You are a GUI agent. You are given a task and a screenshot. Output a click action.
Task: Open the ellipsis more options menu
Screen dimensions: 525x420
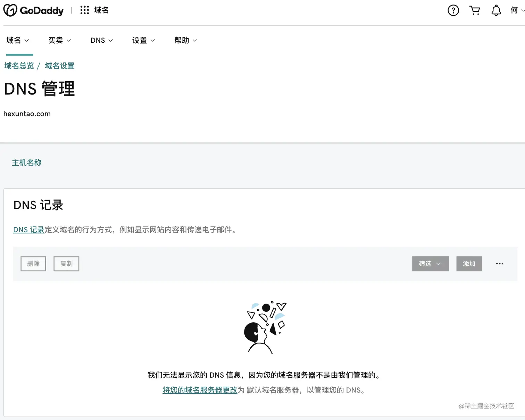(x=499, y=264)
